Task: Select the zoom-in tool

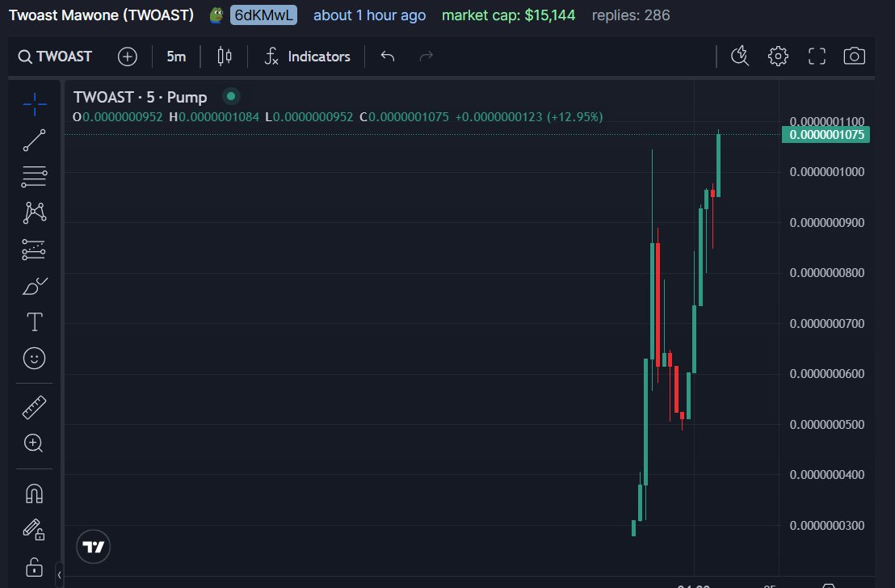Action: (34, 443)
